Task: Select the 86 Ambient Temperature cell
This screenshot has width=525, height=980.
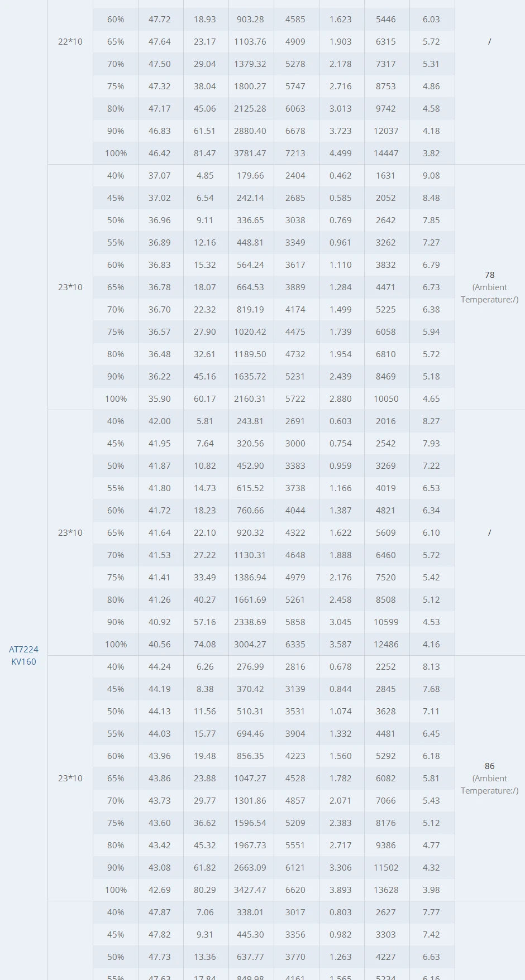Action: pyautogui.click(x=489, y=778)
